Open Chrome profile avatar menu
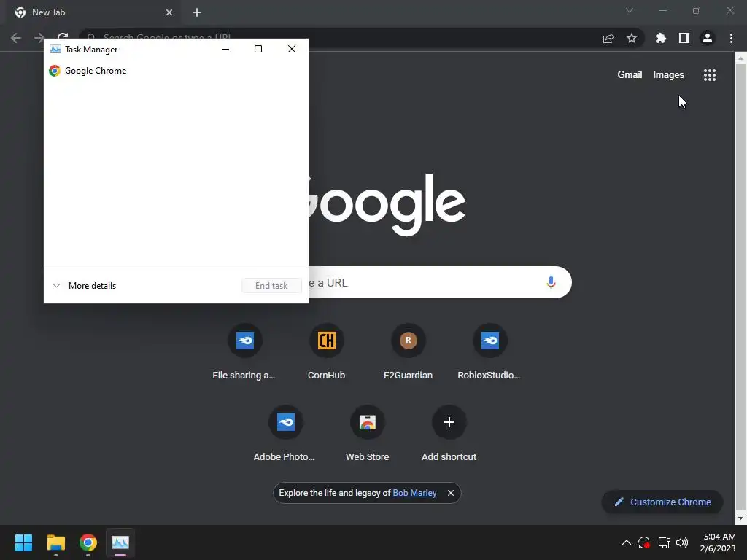The image size is (747, 560). tap(708, 38)
